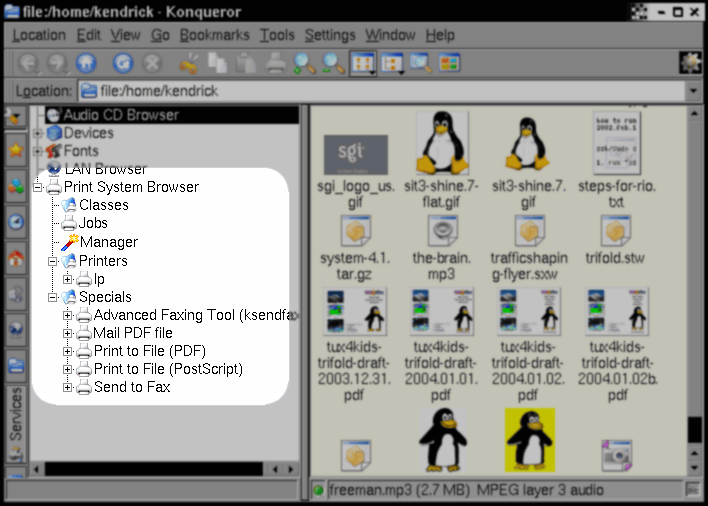Click the rightmost colored view icon

(x=449, y=63)
